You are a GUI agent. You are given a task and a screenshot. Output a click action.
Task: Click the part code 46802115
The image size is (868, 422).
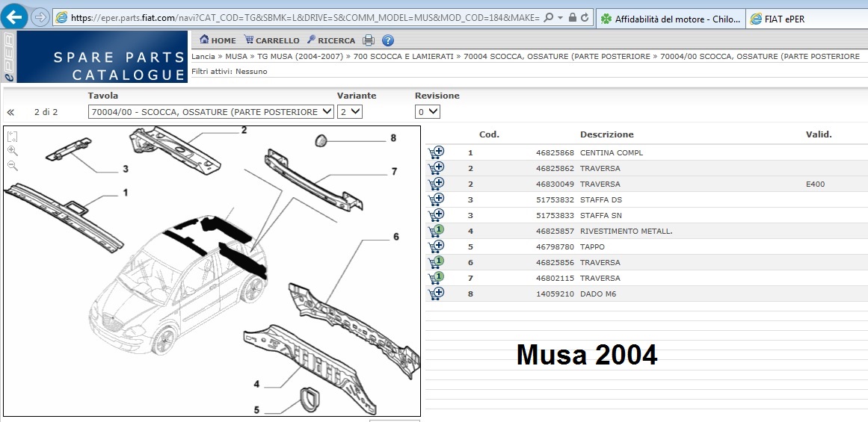[x=555, y=278]
